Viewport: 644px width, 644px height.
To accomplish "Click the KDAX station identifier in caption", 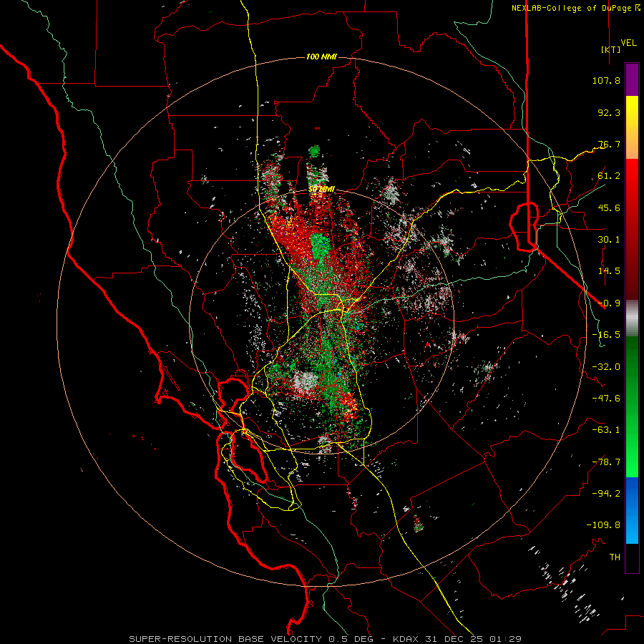I will click(x=407, y=639).
